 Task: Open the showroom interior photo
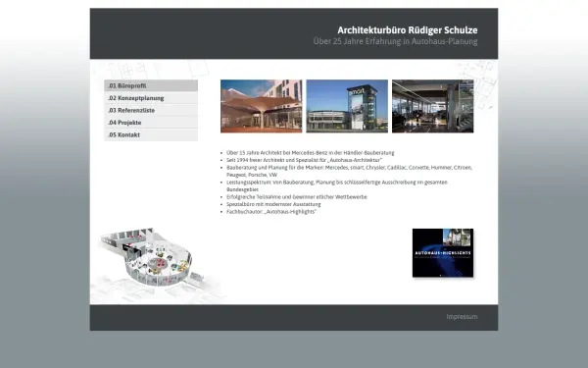click(x=433, y=106)
